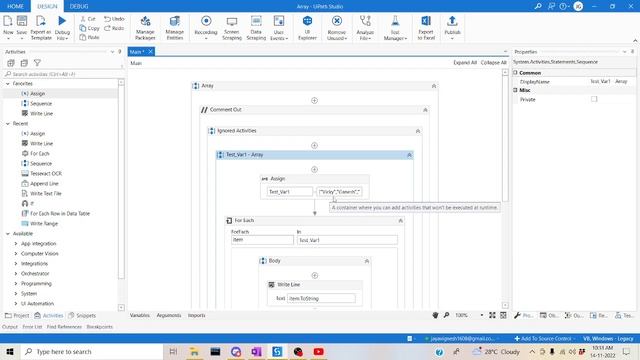Screen dimensions: 640x360
Task: Expand the App Integration category
Action: 16,244
